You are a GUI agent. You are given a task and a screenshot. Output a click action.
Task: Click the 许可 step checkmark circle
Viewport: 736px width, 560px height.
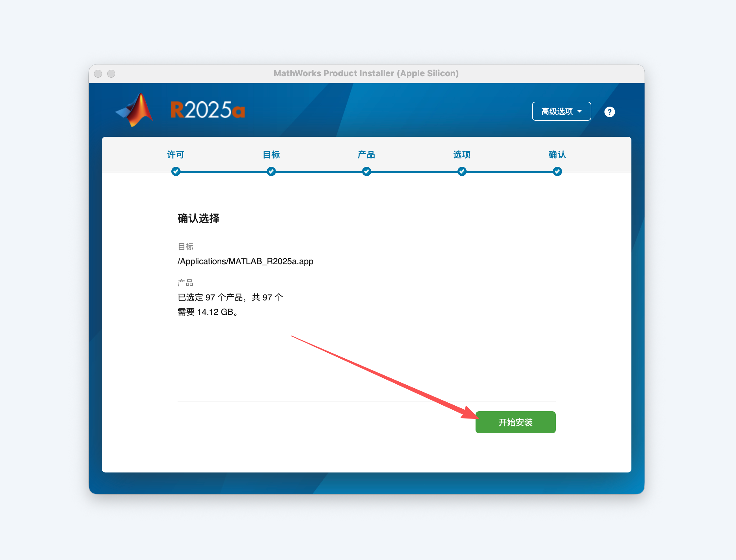coord(176,171)
